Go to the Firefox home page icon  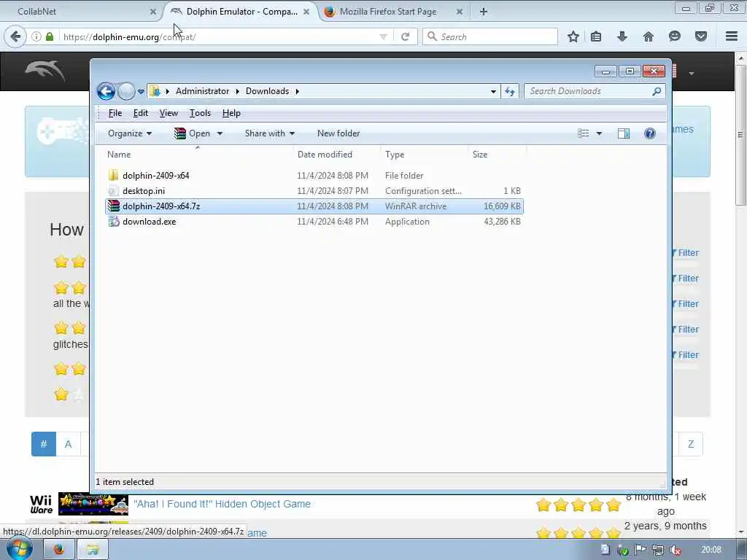(649, 36)
